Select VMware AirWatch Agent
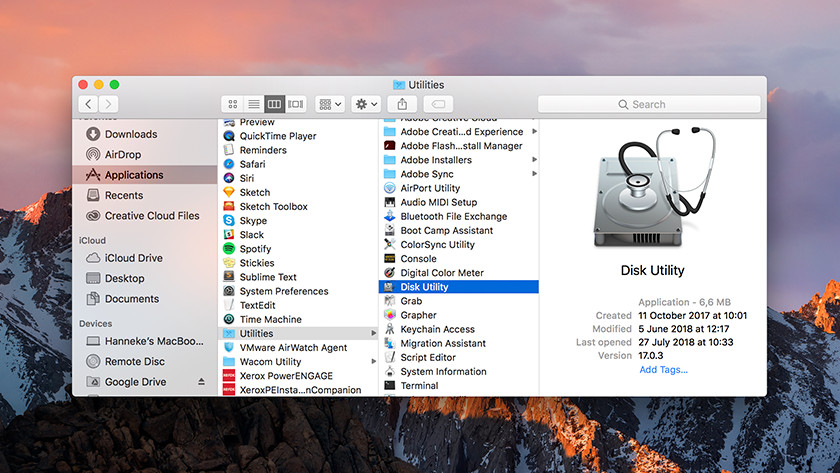Image resolution: width=840 pixels, height=473 pixels. pyautogui.click(x=298, y=347)
